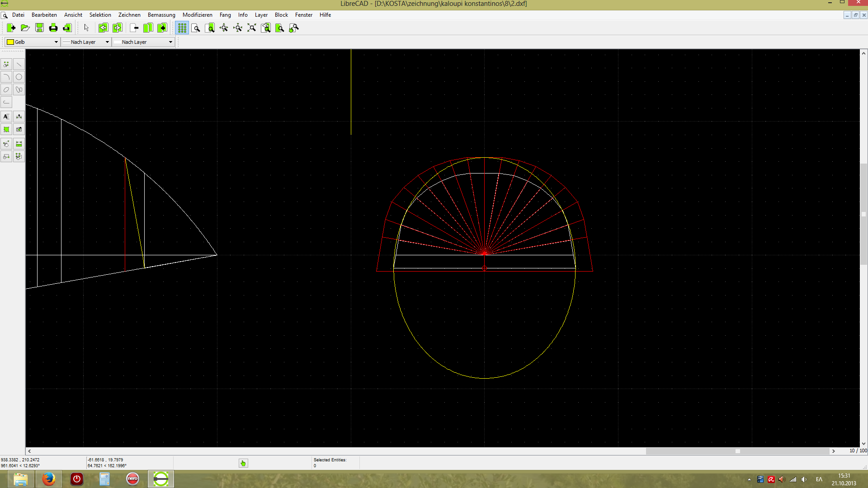This screenshot has width=868, height=488.
Task: Redo the last undone action
Action: (x=117, y=28)
